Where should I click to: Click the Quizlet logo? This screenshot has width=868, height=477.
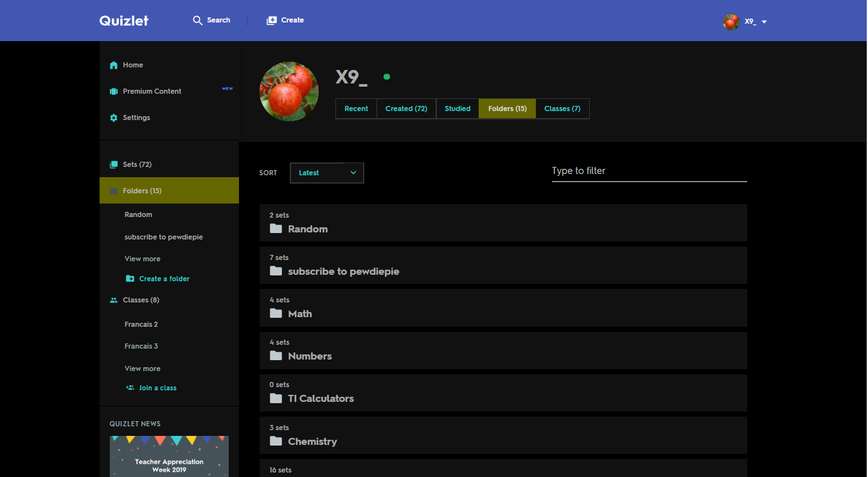click(124, 21)
